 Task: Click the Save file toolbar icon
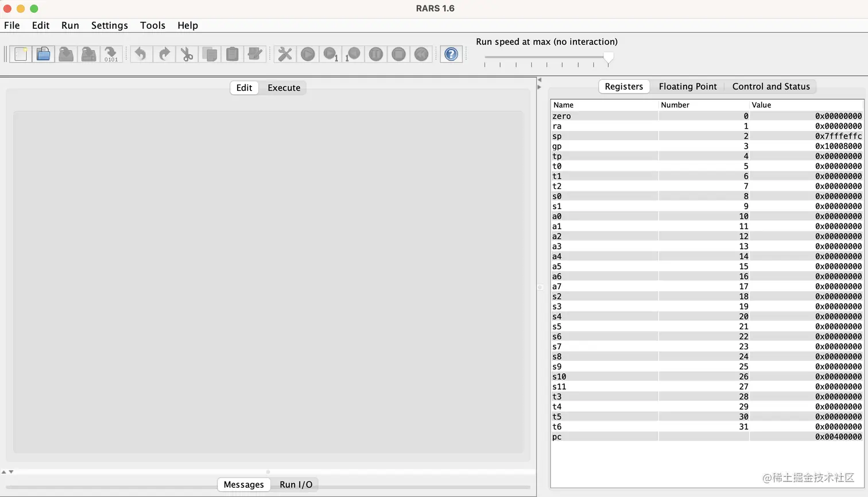point(66,54)
